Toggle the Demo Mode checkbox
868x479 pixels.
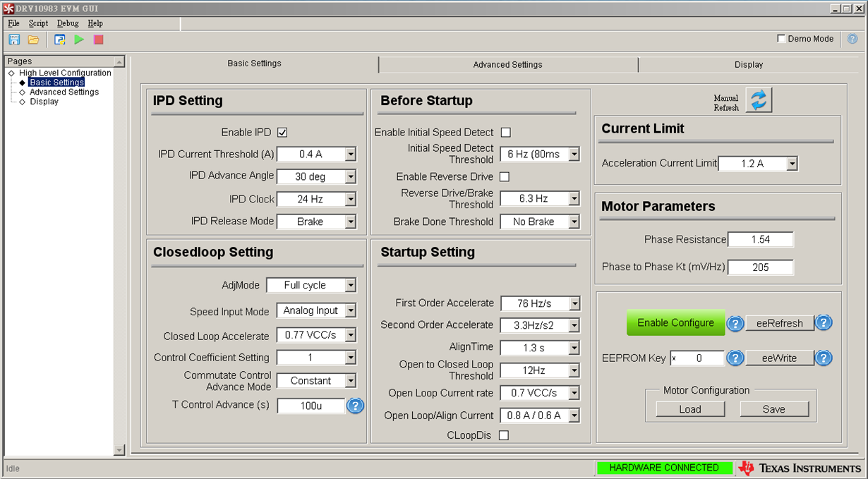(x=781, y=39)
